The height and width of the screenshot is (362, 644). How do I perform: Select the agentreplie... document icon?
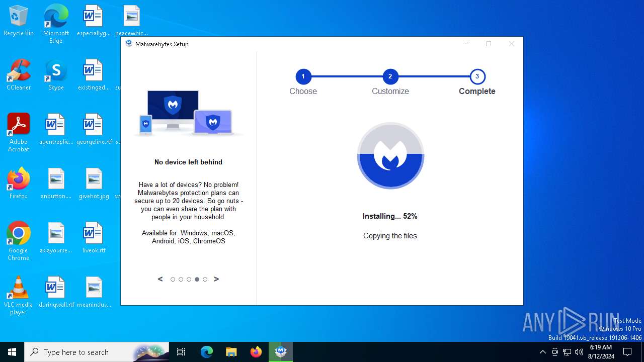point(56,129)
